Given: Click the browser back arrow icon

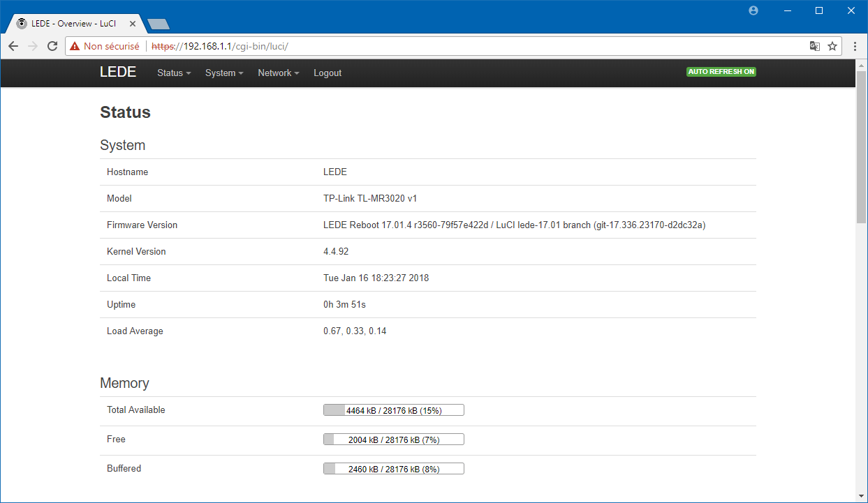Looking at the screenshot, I should point(13,46).
